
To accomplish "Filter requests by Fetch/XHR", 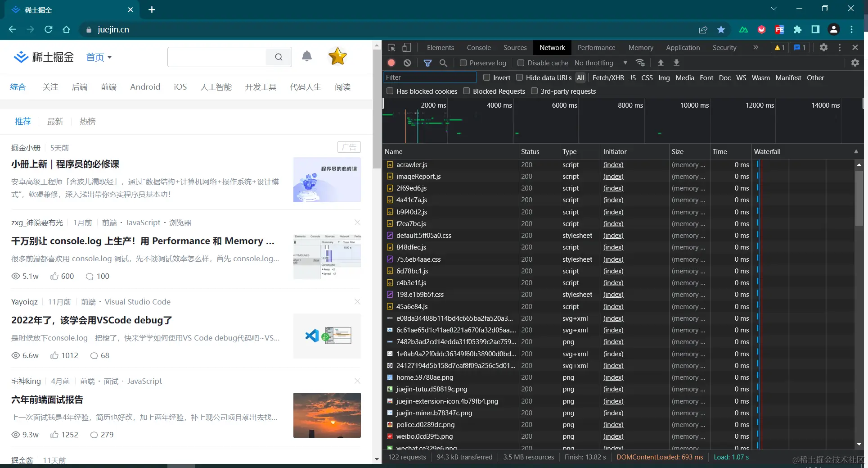I will (x=608, y=77).
